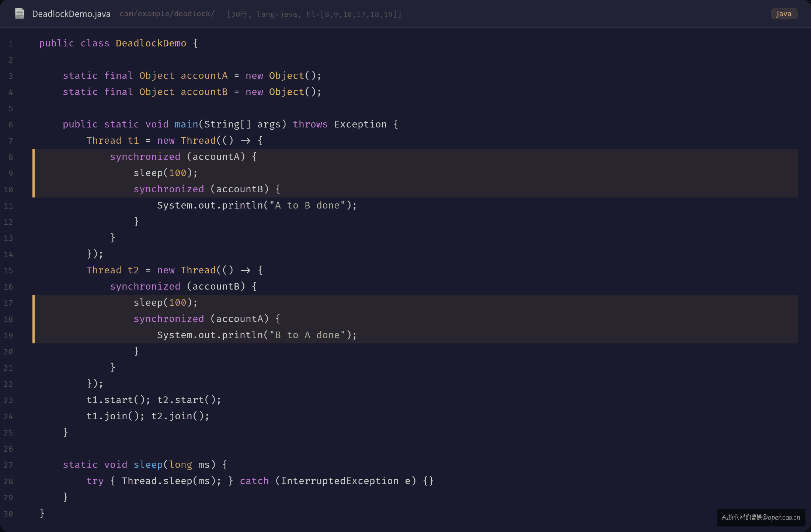Click line number 30 in gutter
This screenshot has width=811, height=532.
(x=8, y=514)
